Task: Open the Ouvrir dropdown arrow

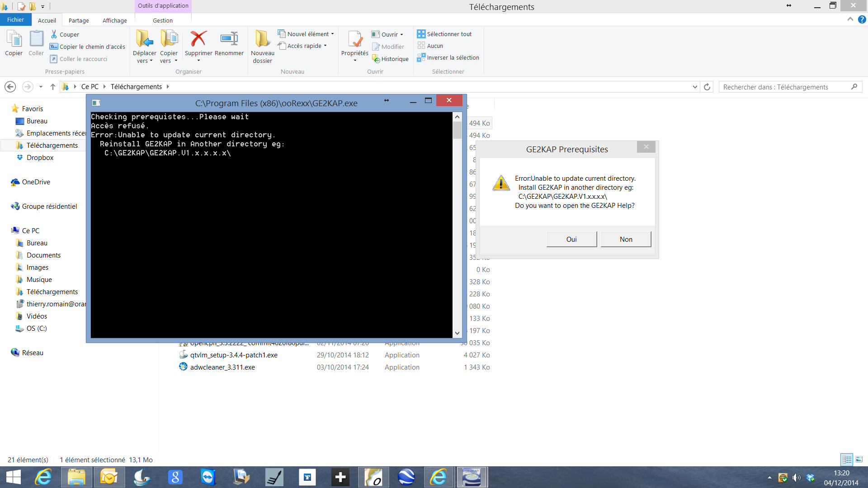Action: (x=401, y=34)
